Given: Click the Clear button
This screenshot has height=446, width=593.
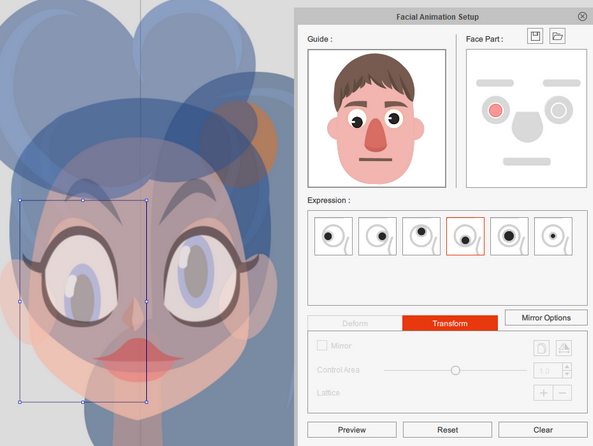Looking at the screenshot, I should point(543,430).
